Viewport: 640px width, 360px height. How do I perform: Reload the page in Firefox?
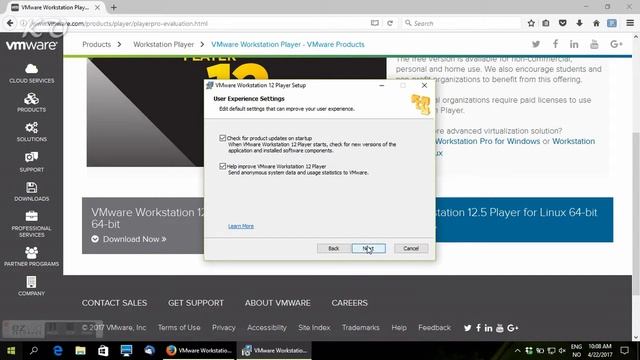coord(390,23)
